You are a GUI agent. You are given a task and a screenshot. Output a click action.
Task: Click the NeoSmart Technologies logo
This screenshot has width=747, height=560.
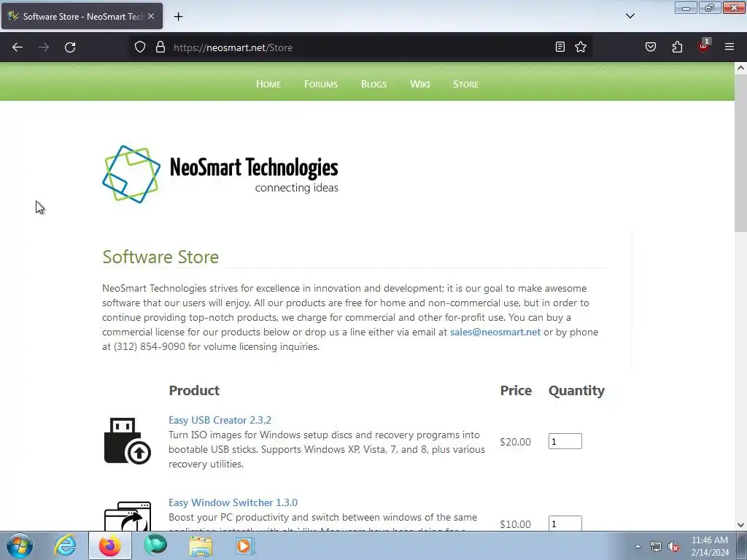(x=220, y=174)
